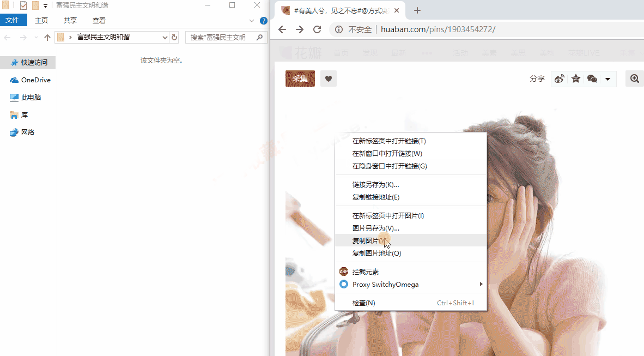Click the 不安全 security badge

(x=355, y=29)
